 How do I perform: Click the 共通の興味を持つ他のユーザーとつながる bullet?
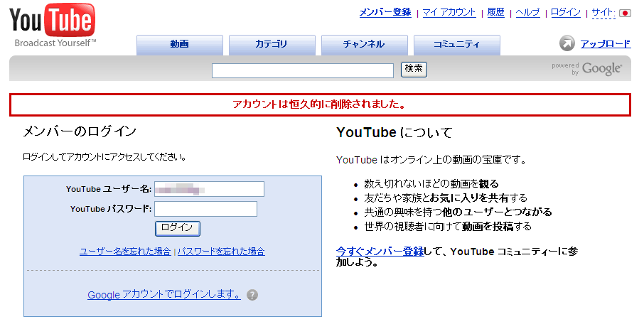tap(458, 212)
